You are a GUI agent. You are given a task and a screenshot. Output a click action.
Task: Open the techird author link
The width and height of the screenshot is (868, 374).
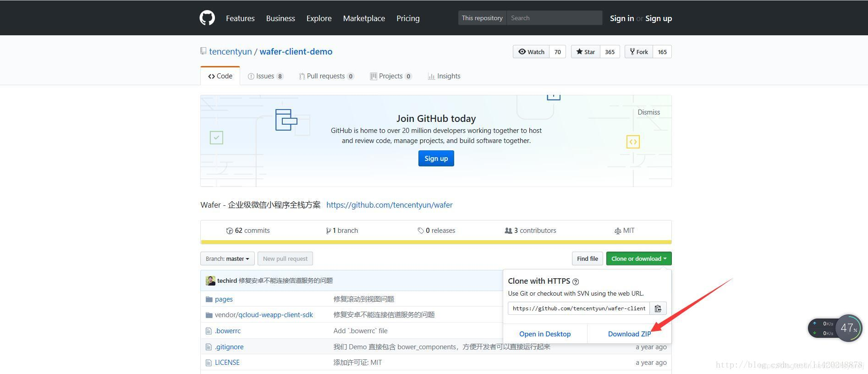tap(227, 280)
